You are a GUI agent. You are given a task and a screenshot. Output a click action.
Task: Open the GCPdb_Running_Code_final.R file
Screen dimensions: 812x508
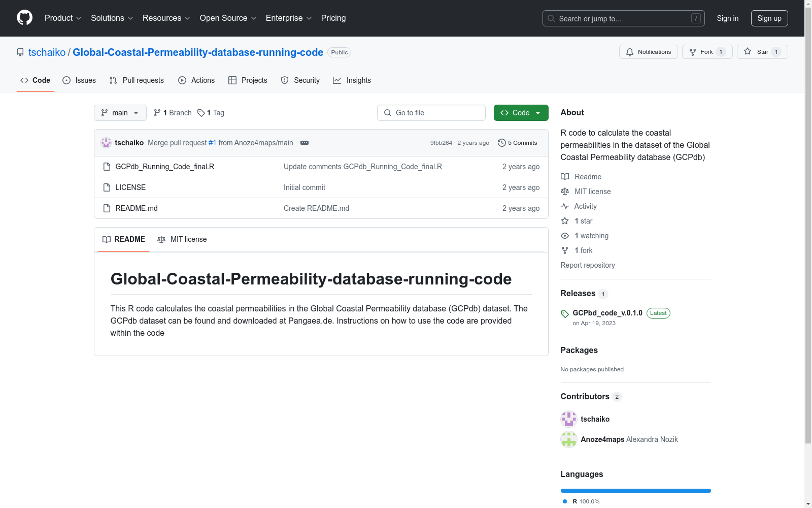click(x=165, y=167)
